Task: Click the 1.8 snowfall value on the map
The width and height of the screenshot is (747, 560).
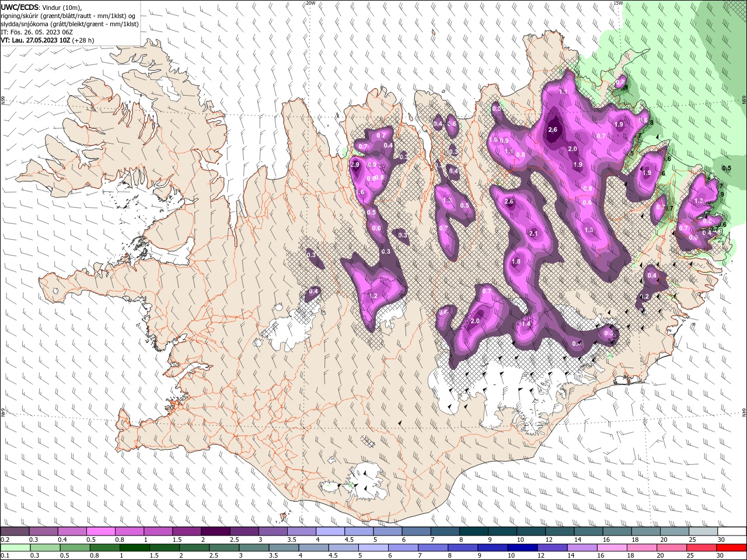Action: (516, 262)
